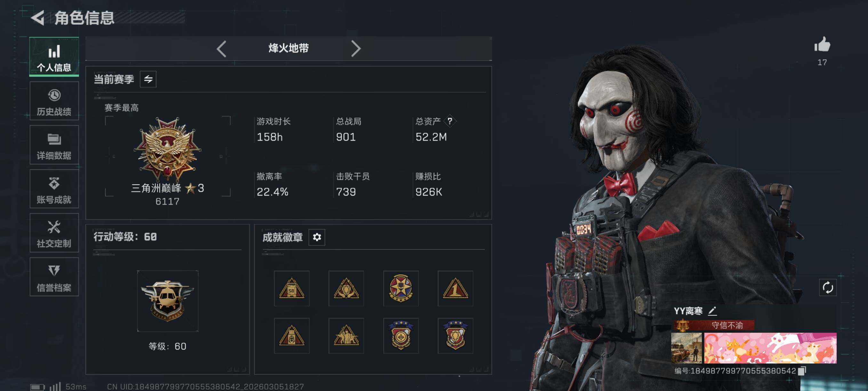
Task: Switch to the next game mode arrow
Action: (x=356, y=49)
